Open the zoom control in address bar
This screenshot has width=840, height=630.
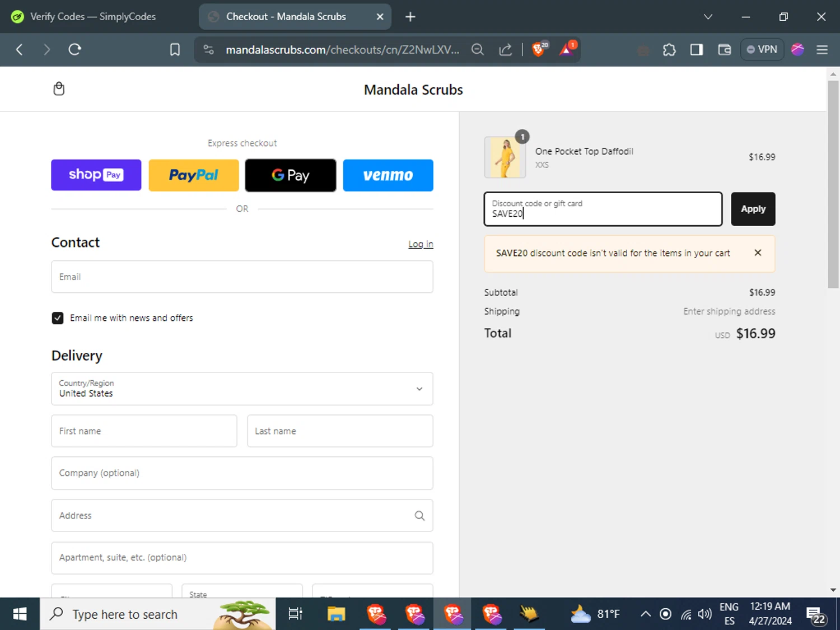pos(478,50)
